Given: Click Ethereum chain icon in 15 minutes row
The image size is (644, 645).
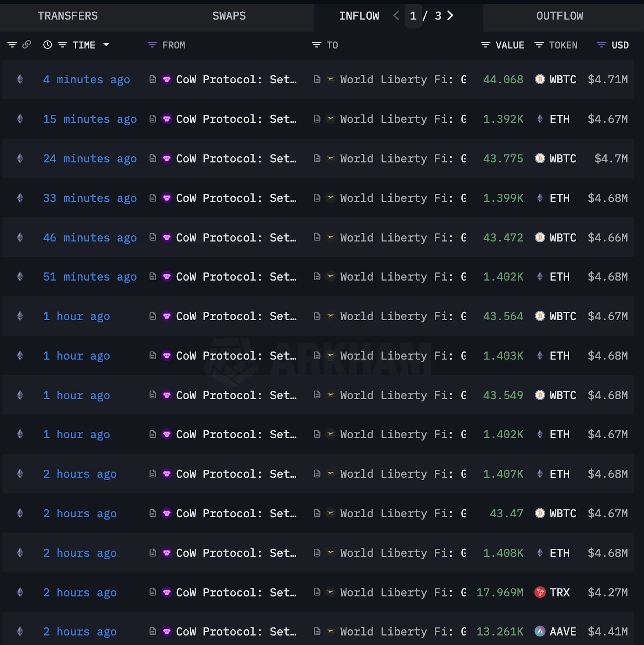Looking at the screenshot, I should [x=20, y=119].
